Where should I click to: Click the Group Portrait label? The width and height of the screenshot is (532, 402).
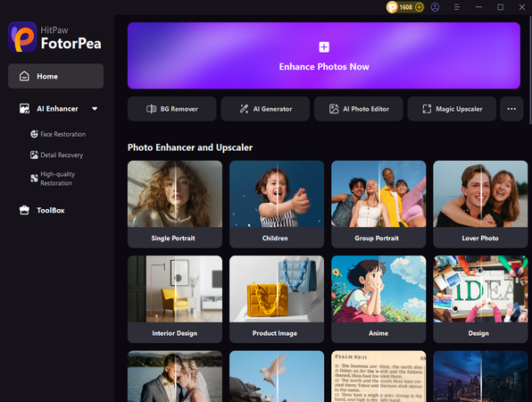377,238
